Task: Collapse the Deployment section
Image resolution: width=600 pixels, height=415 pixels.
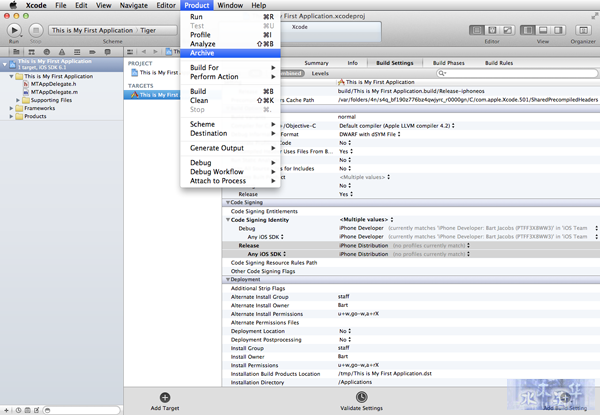Action: pos(228,280)
